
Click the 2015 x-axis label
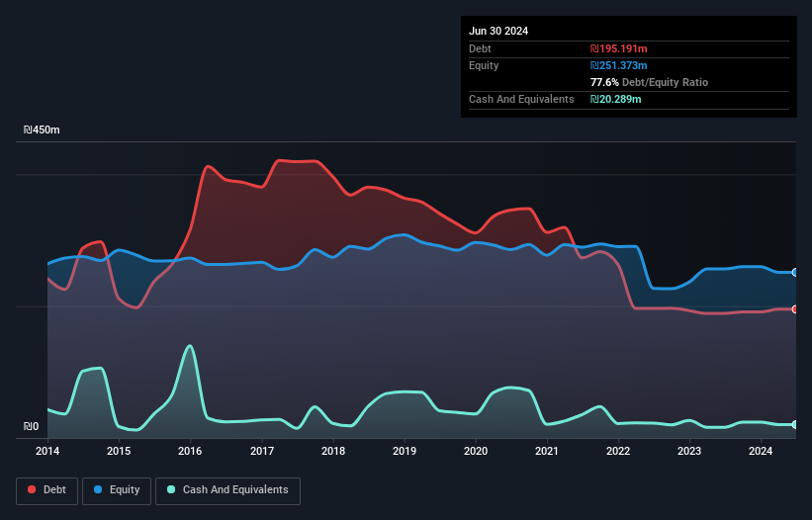click(119, 451)
